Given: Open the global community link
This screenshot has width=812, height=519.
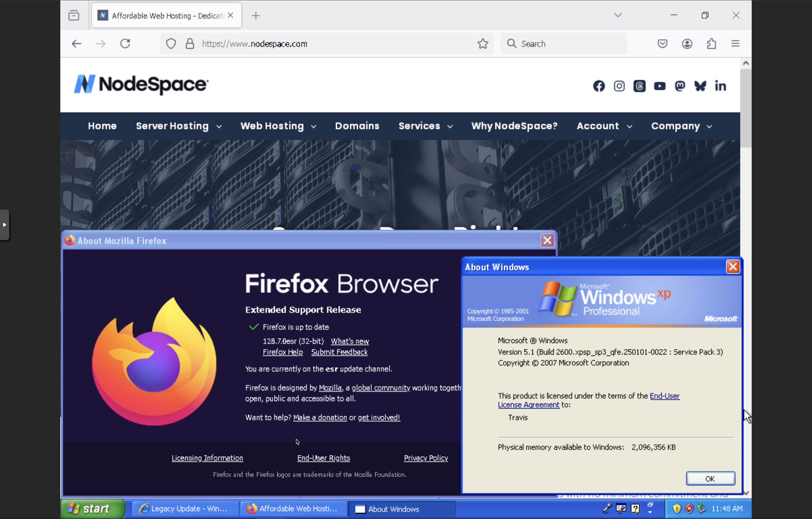Looking at the screenshot, I should coord(381,388).
